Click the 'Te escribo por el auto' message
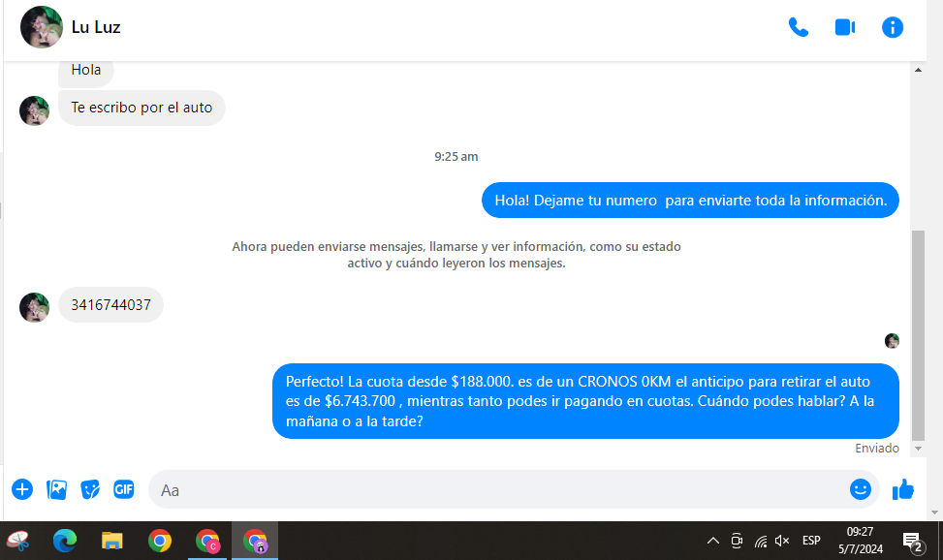Image resolution: width=943 pixels, height=560 pixels. point(141,108)
